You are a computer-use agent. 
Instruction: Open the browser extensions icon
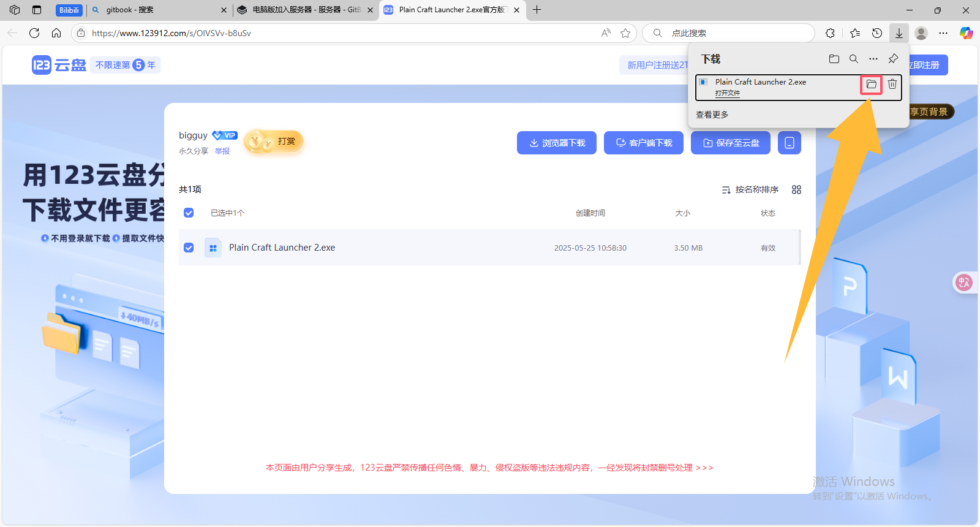tap(831, 33)
